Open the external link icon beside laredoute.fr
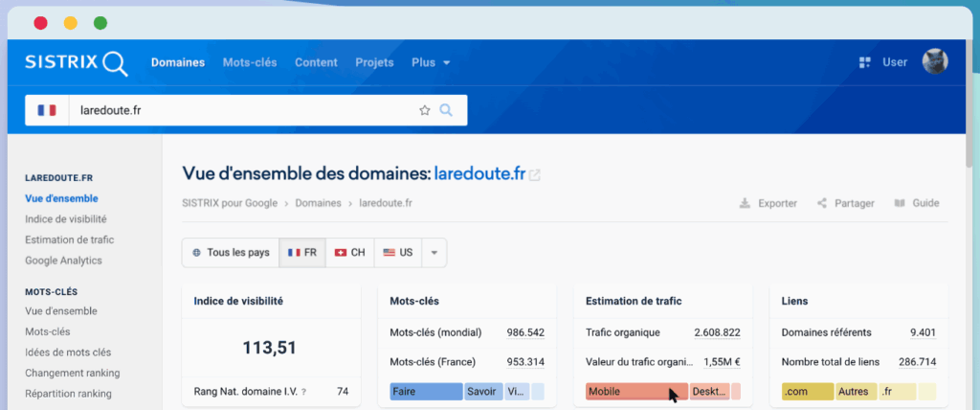The width and height of the screenshot is (980, 410). pos(535,174)
